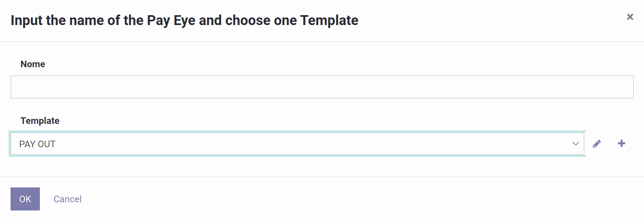Click the OK button to confirm
This screenshot has height=224, width=644.
point(25,199)
